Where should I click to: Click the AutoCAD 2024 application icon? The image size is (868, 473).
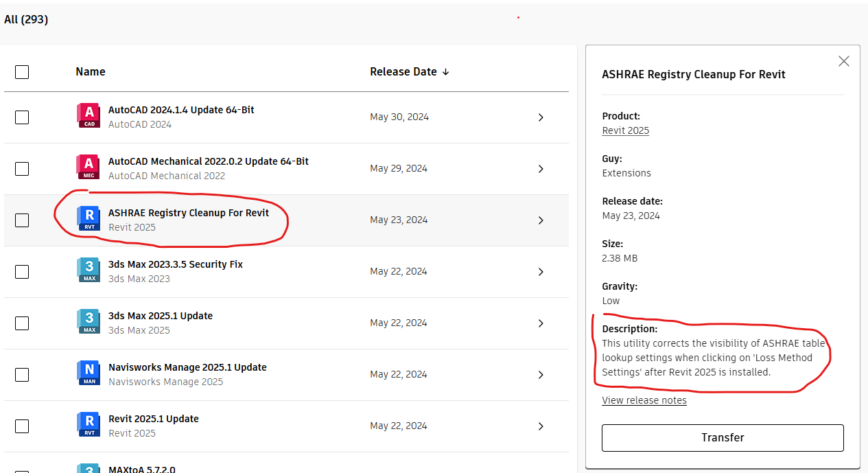tap(88, 117)
